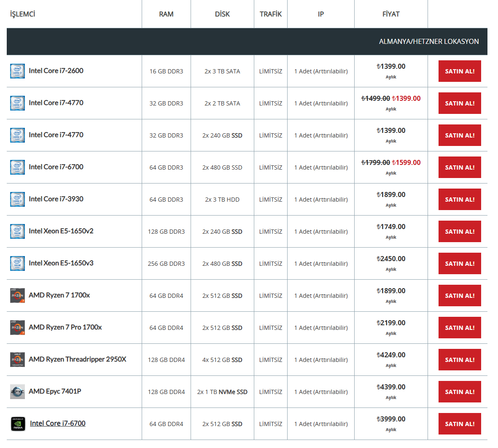Click the AMD Ryzen 7 Pro 1700x icon

17,327
